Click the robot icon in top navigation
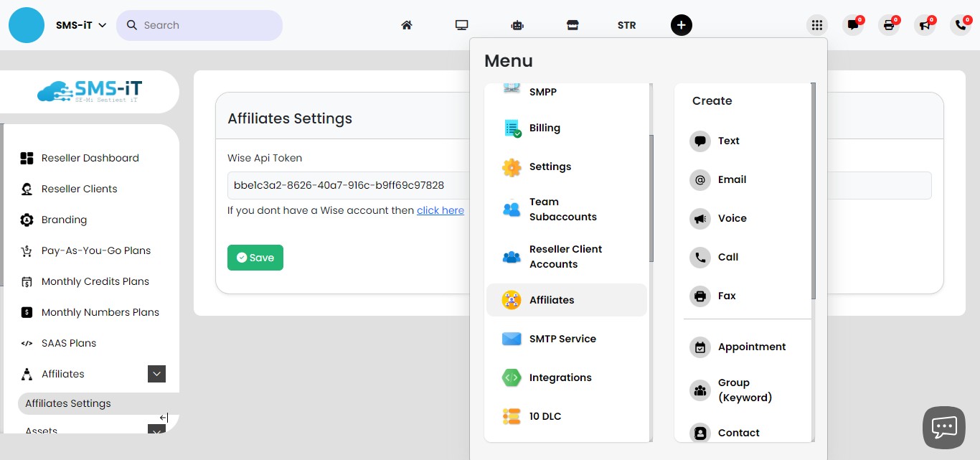980x460 pixels. point(517,25)
